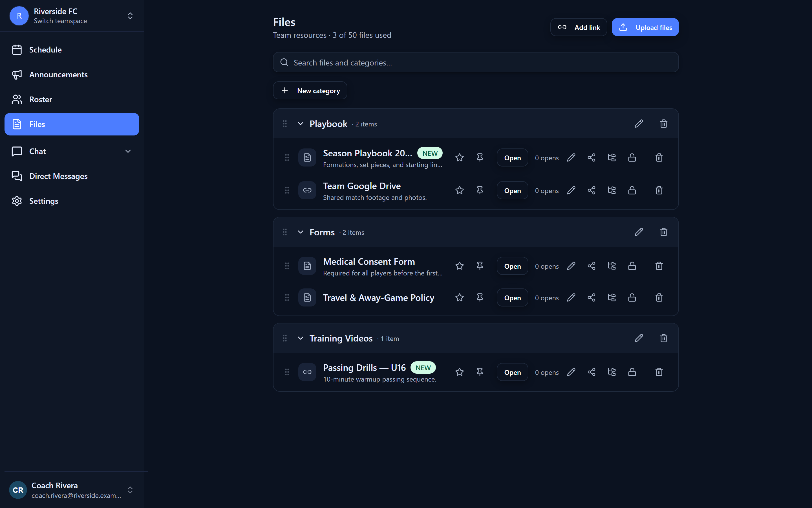Image resolution: width=812 pixels, height=508 pixels.
Task: Lock the Season Playbook file
Action: (632, 157)
